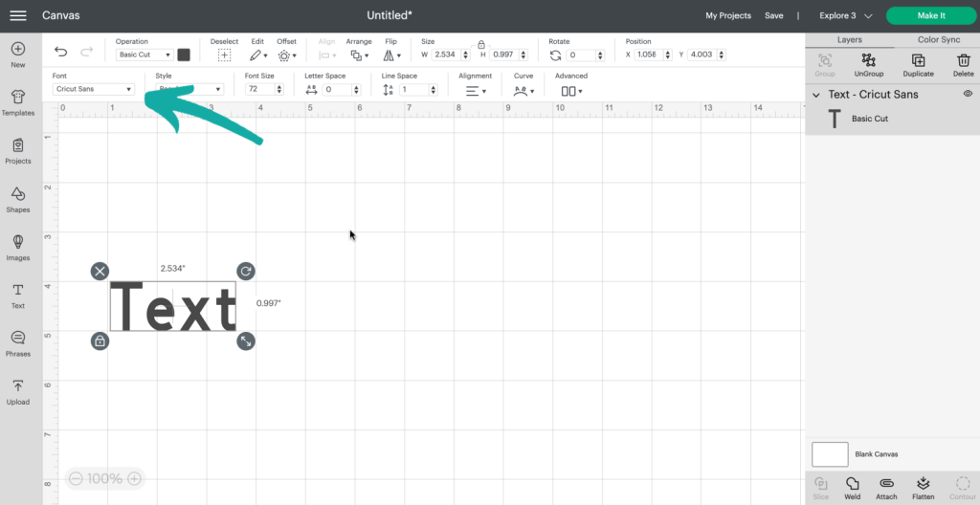This screenshot has height=505, width=980.
Task: Zoom out with the minus button
Action: pos(76,479)
